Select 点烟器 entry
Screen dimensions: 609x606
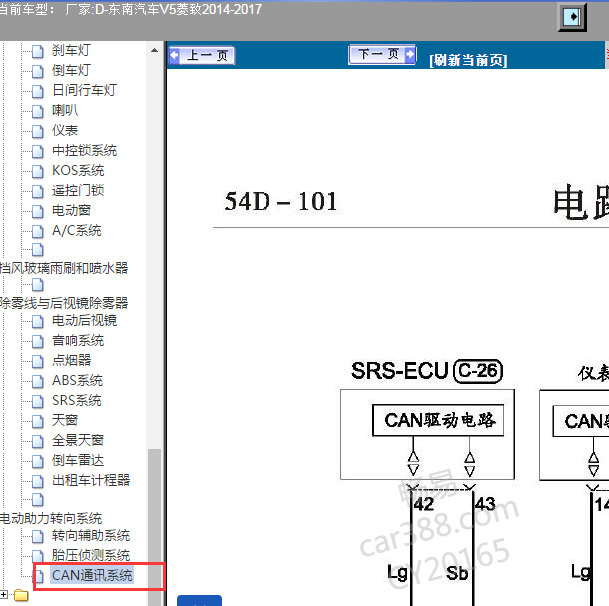tap(71, 360)
